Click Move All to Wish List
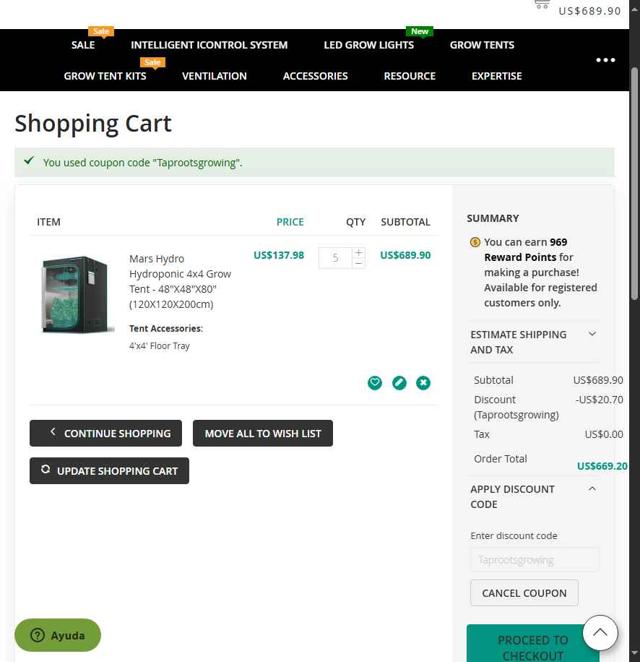The height and width of the screenshot is (662, 640). [x=263, y=433]
